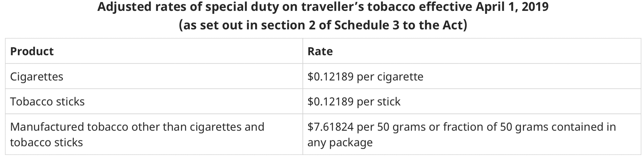Click the word 'Adjusted' in the heading
Viewport: 644px width, 158px height.
124,7
